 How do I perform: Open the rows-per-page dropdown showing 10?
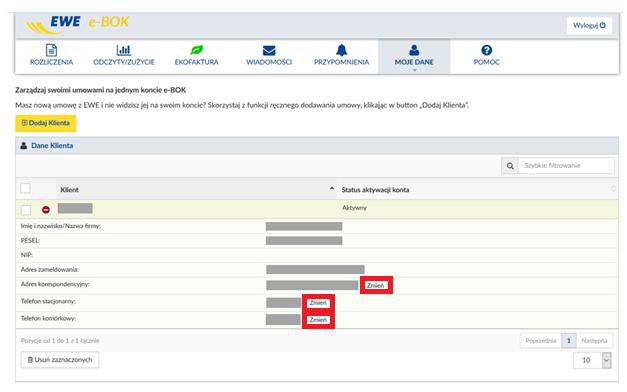pyautogui.click(x=592, y=360)
